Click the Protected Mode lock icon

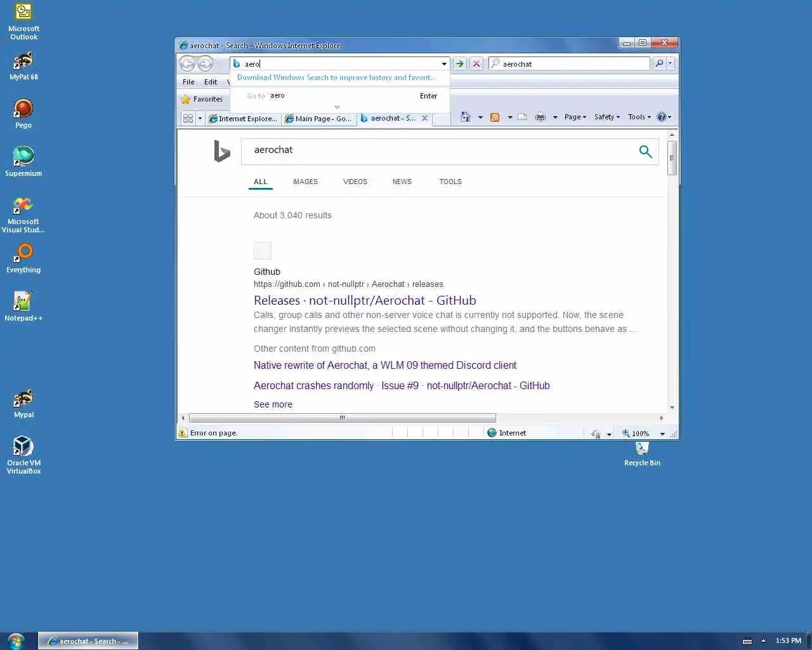click(x=596, y=434)
